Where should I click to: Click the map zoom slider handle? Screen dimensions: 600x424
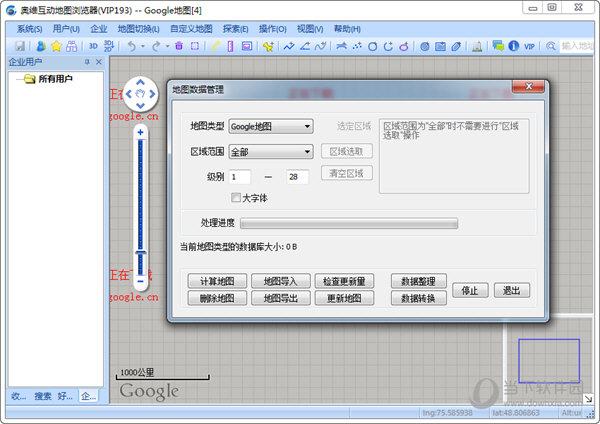click(x=140, y=253)
